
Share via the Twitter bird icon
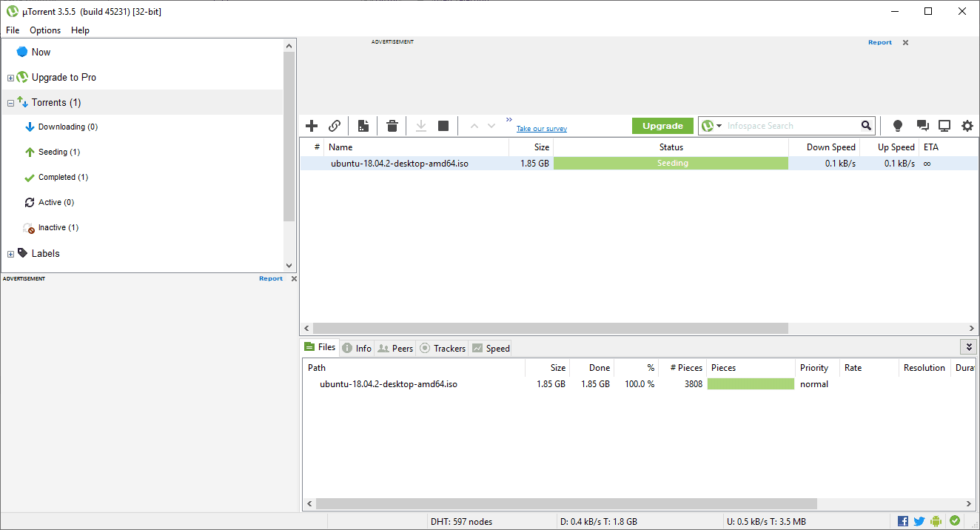click(919, 520)
